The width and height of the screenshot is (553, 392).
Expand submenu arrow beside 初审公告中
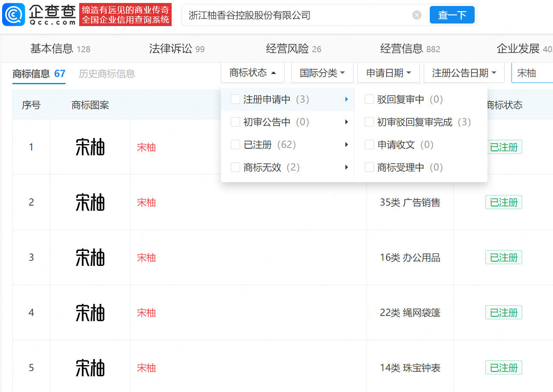point(346,122)
